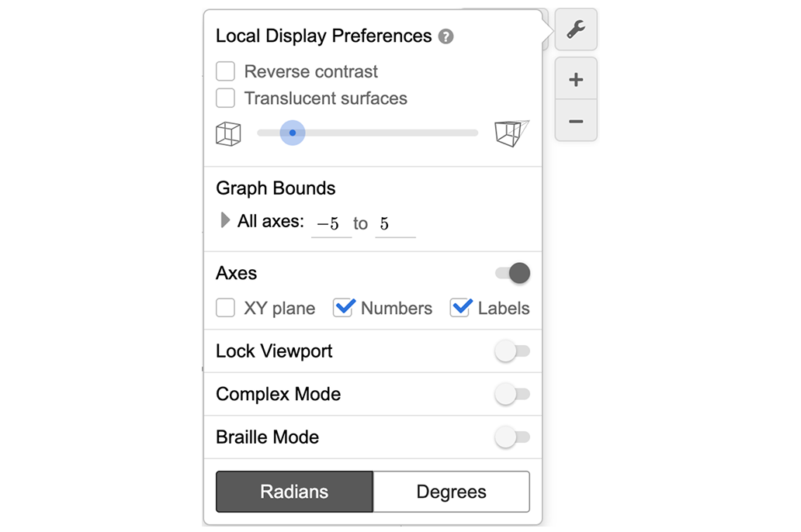Uncheck the axis Labels checkbox
Viewport: 801px width, 532px height.
[x=460, y=309]
